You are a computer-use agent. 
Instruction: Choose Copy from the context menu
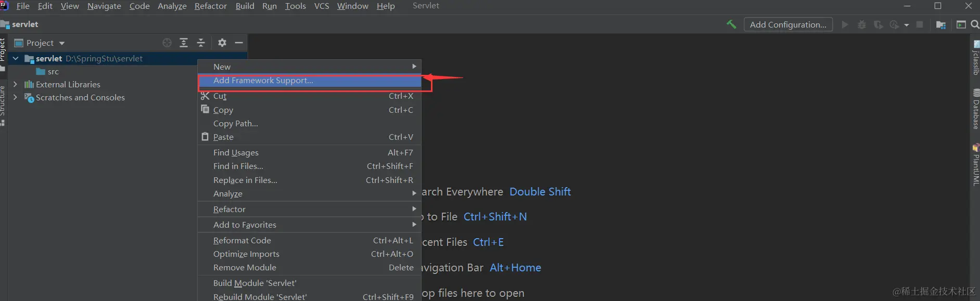point(309,110)
